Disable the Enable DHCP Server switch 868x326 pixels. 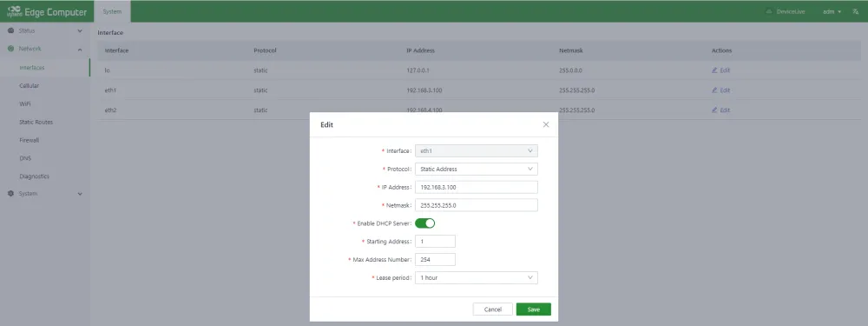point(425,223)
